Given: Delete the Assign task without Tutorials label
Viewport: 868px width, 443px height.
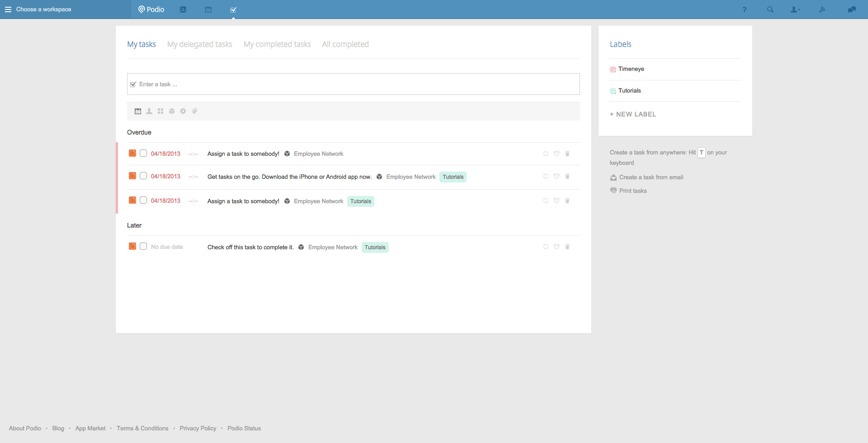Looking at the screenshot, I should [x=567, y=154].
